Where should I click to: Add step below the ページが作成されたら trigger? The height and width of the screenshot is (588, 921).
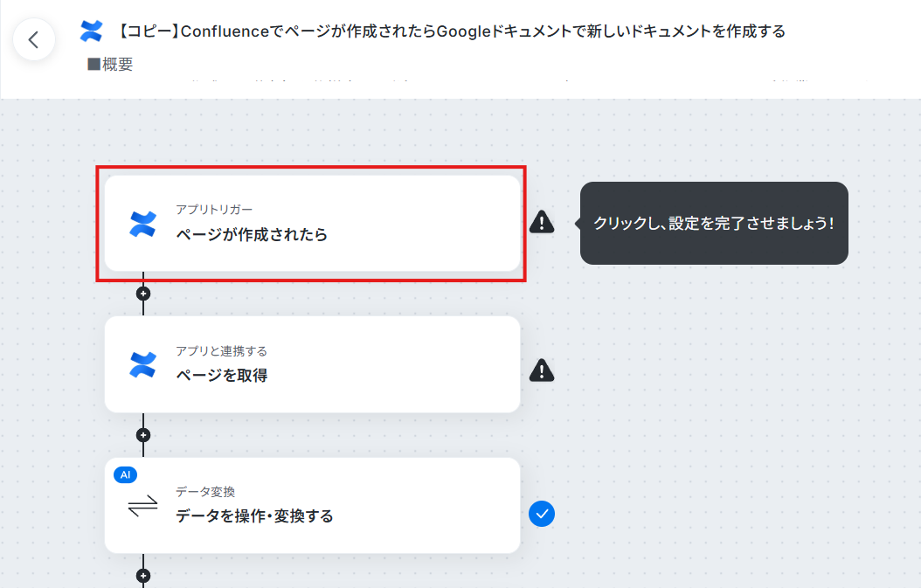[143, 293]
